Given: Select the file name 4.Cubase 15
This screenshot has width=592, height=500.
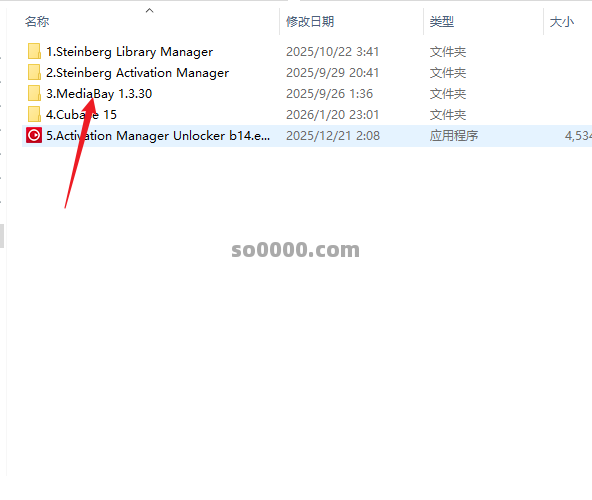Looking at the screenshot, I should tap(81, 115).
